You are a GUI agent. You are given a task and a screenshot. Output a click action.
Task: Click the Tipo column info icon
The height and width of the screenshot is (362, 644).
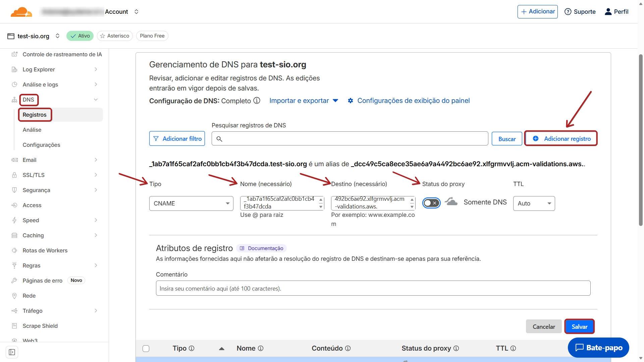click(x=192, y=348)
